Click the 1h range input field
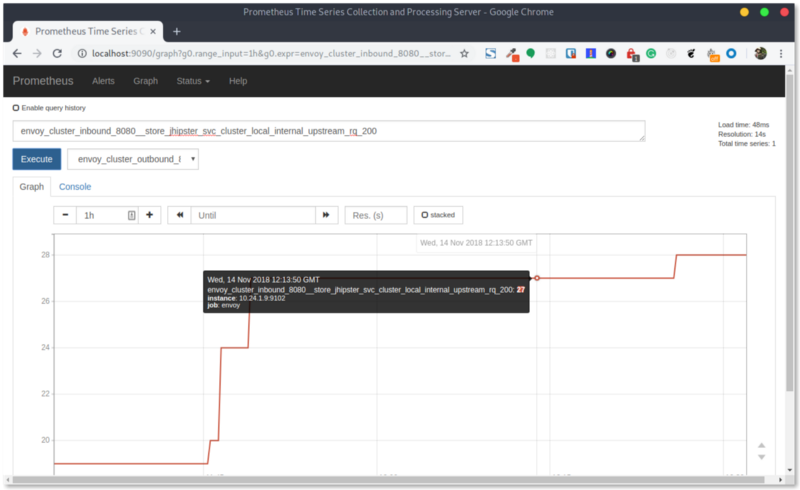Image resolution: width=800 pixels, height=490 pixels. pos(107,215)
